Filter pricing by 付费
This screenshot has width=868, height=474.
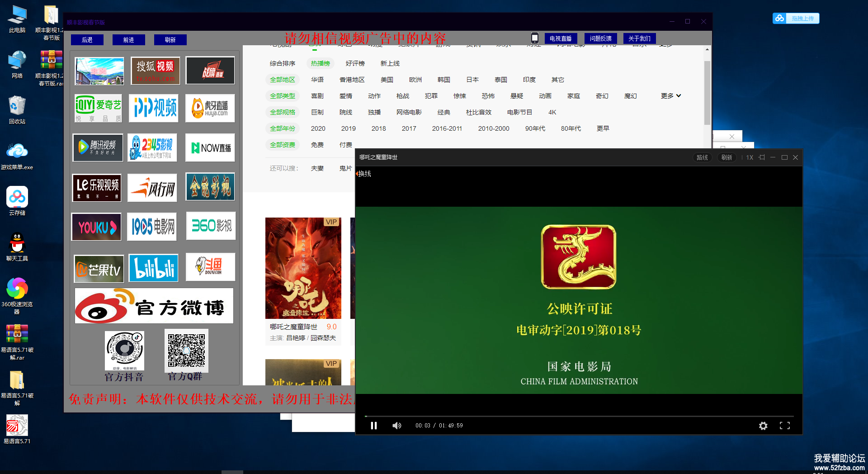pos(346,145)
